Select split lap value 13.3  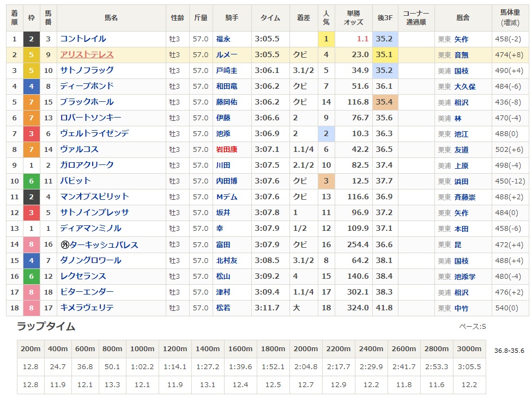click(112, 385)
